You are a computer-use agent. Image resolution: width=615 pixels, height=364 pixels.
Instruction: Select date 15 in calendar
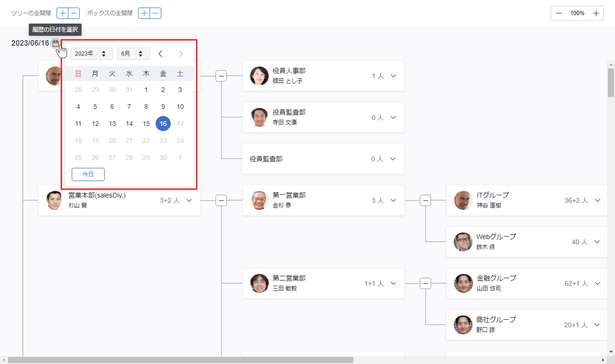click(x=146, y=124)
